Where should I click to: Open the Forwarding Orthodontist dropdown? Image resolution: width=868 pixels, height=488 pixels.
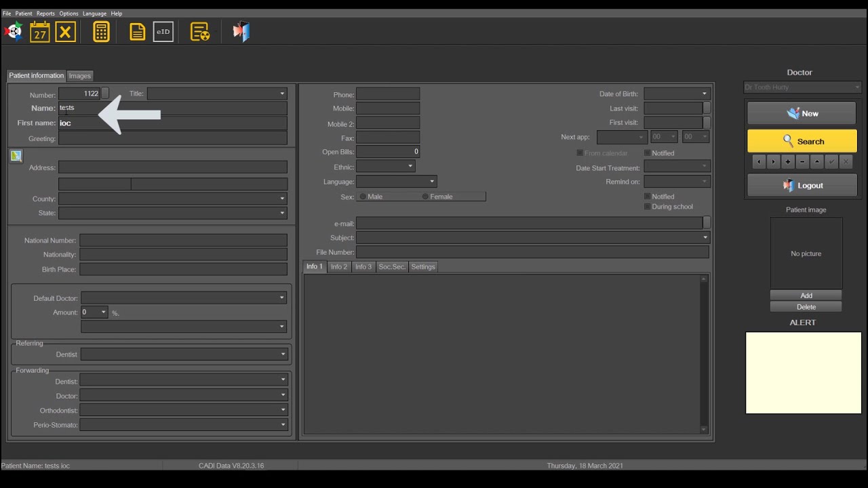click(x=184, y=410)
